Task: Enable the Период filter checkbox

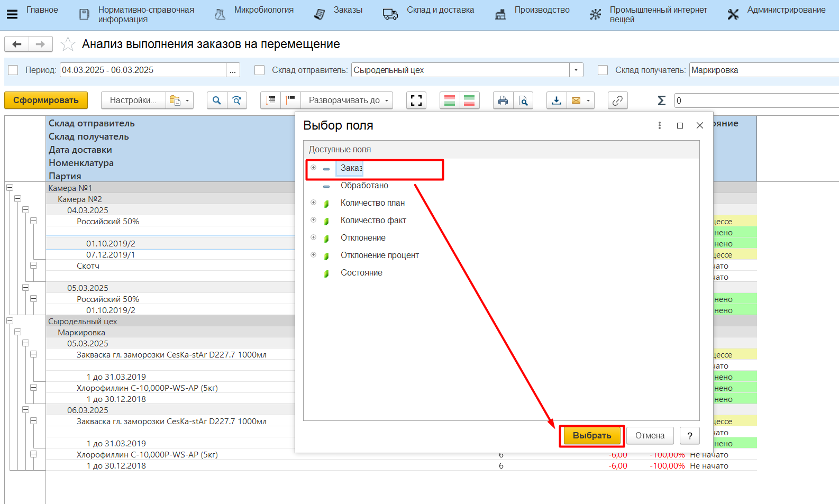Action: coord(13,70)
